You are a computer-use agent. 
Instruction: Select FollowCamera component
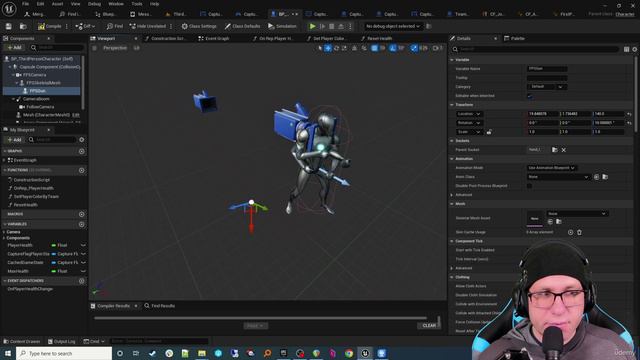(x=40, y=107)
